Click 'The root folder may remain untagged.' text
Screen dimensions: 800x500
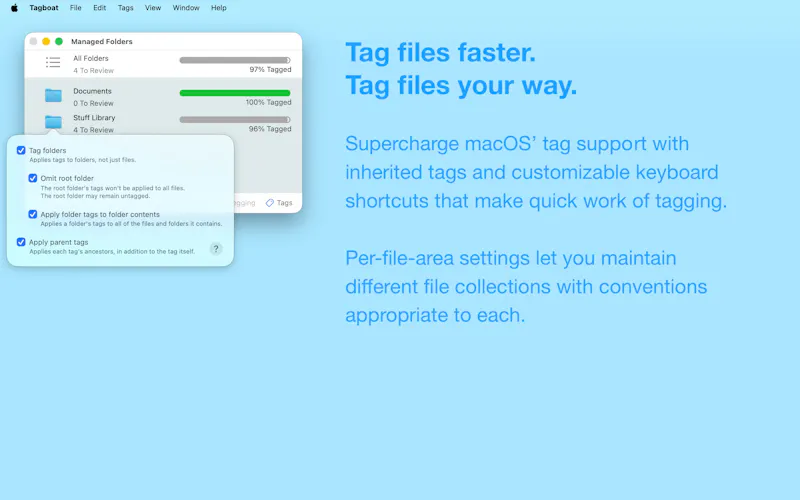tap(95, 196)
